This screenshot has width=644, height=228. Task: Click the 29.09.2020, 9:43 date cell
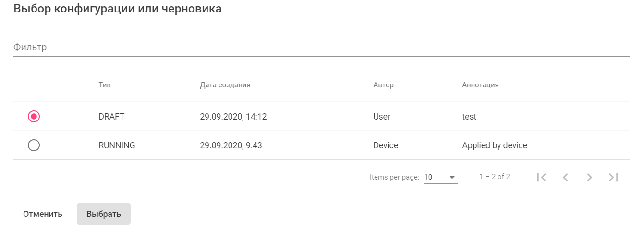pyautogui.click(x=231, y=145)
